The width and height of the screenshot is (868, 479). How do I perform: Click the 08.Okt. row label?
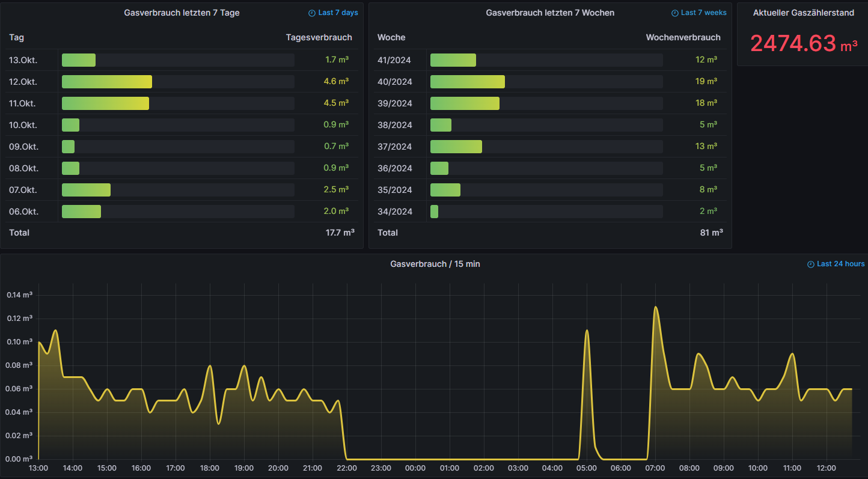point(23,168)
